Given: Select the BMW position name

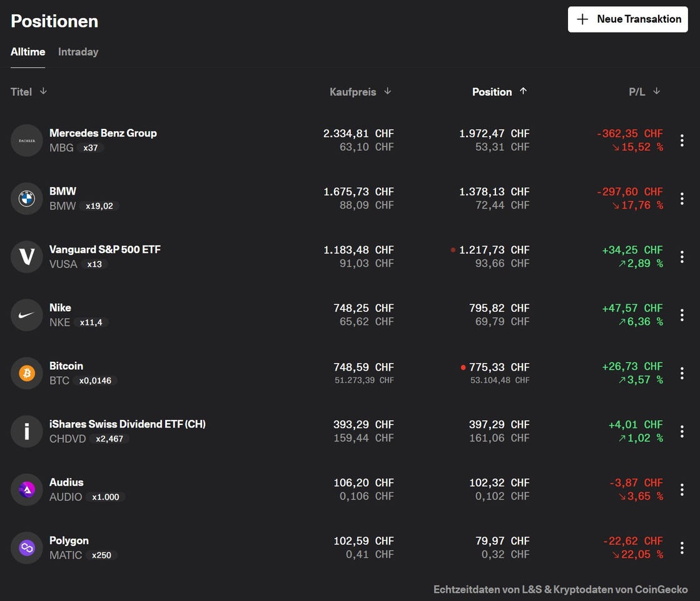Looking at the screenshot, I should [63, 191].
